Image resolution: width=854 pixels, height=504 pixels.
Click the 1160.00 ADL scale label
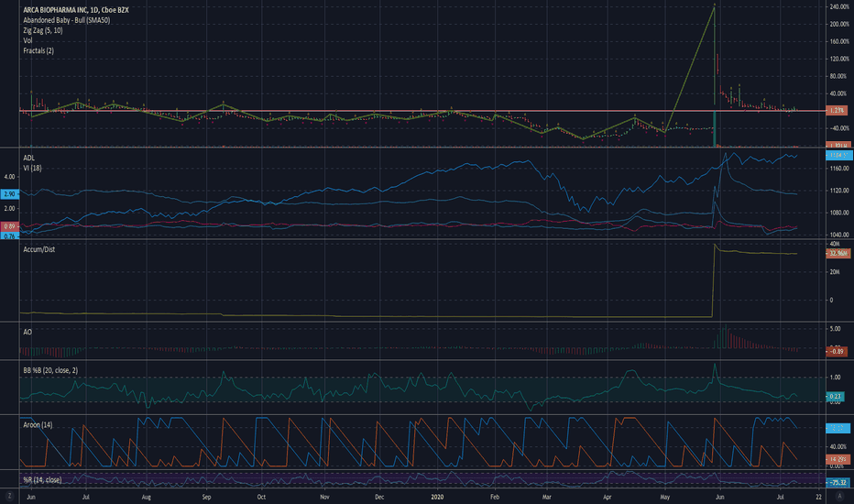coord(839,169)
